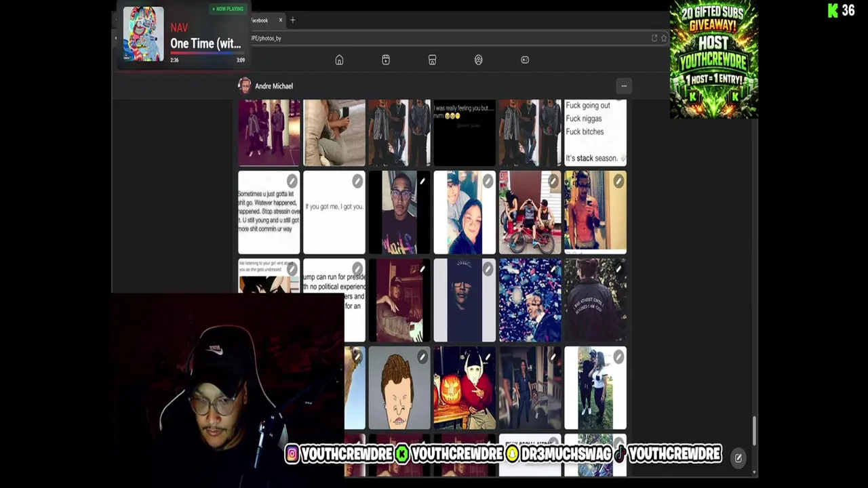Switch to the Facebook browser tab
Screen dimensions: 868x488
263,20
